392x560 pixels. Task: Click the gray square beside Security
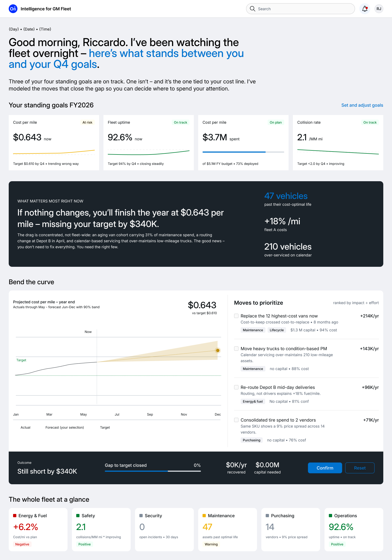click(x=141, y=516)
